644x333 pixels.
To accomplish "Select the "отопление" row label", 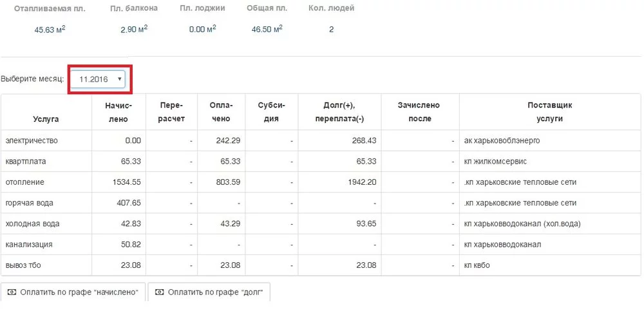I will 24,182.
